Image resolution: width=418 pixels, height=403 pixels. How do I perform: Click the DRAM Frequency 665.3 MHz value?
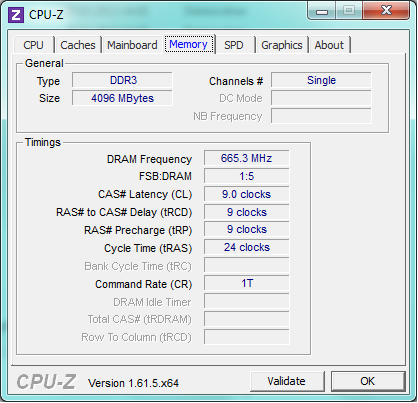247,158
